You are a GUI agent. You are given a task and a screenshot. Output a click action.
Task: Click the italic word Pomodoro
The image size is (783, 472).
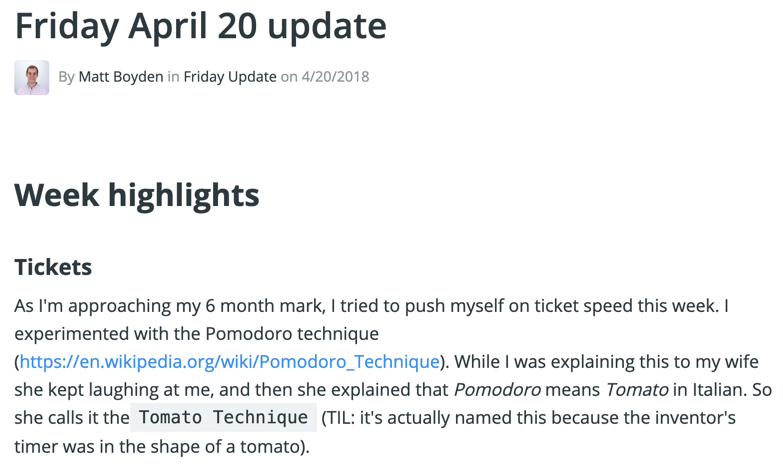click(497, 390)
